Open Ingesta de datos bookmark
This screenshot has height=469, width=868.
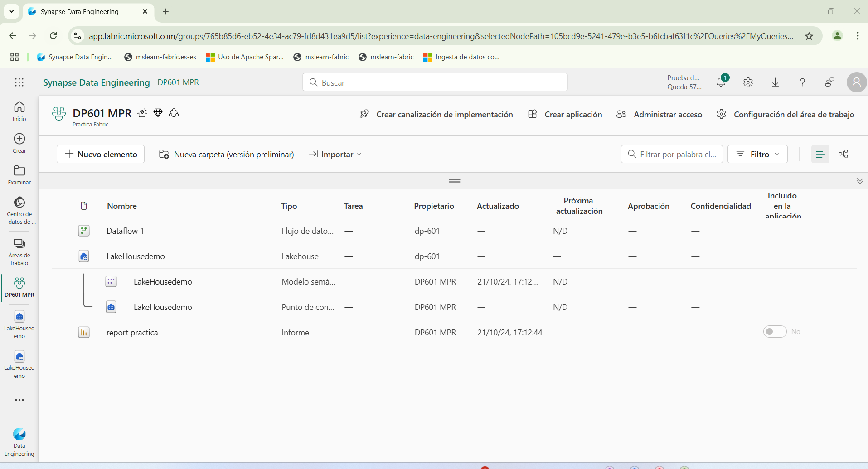point(461,57)
